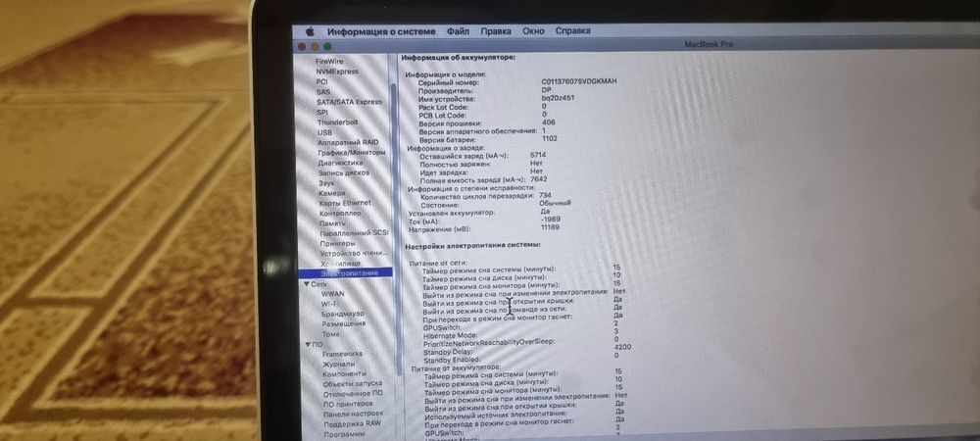The width and height of the screenshot is (980, 441).
Task: Select SATA/SATA Express in the sidebar
Action: click(x=349, y=102)
